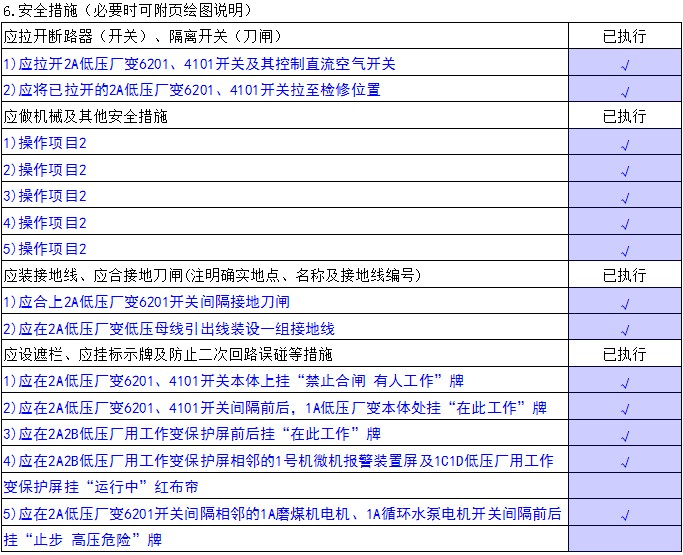
Task: Toggle the checkmark for "禁止合闸 有人工作" row
Action: pos(624,382)
